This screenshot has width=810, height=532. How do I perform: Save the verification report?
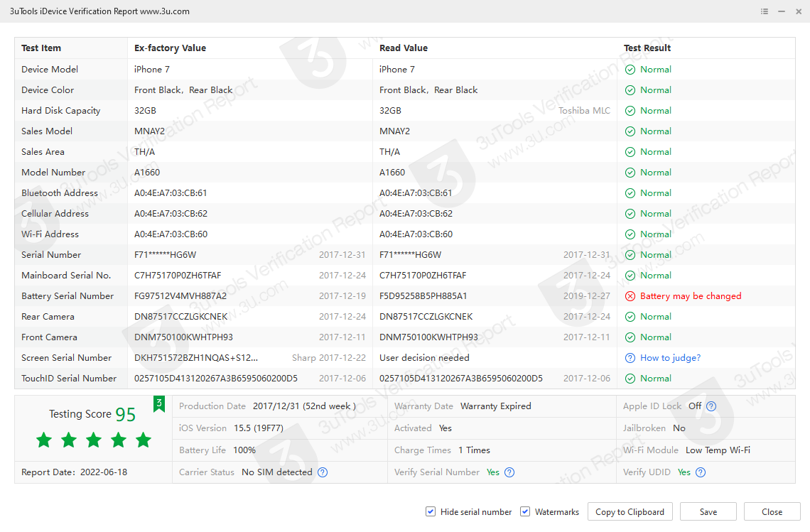[708, 512]
